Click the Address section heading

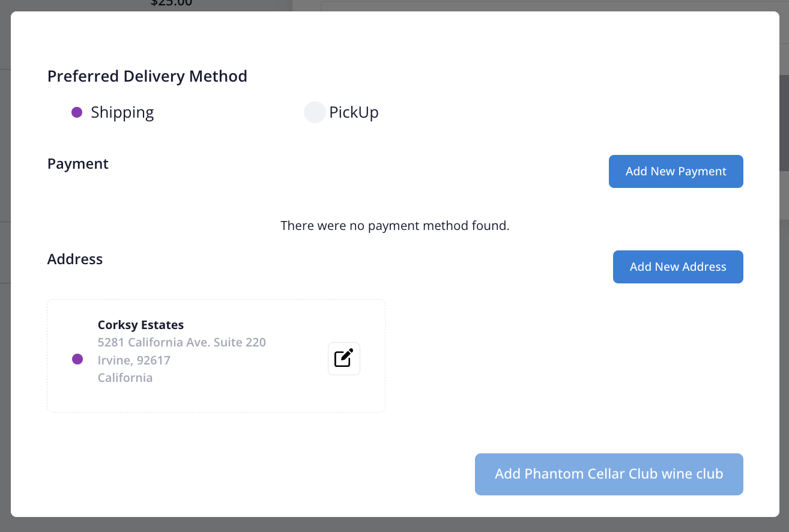[75, 259]
